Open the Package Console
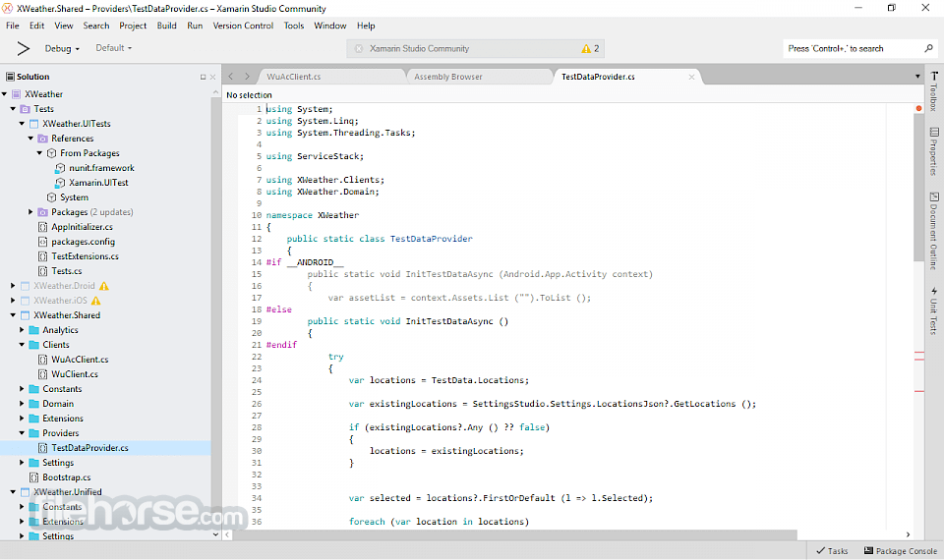944x560 pixels. click(901, 551)
